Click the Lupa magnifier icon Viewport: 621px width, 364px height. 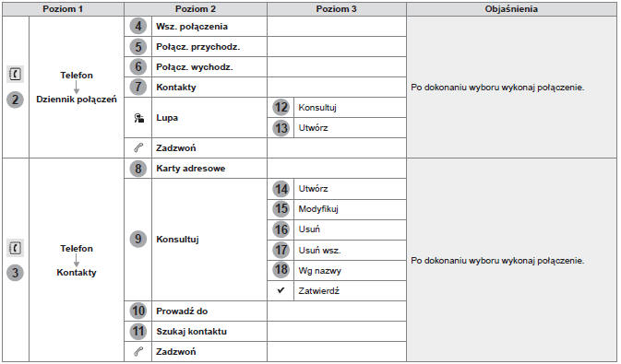[x=138, y=118]
